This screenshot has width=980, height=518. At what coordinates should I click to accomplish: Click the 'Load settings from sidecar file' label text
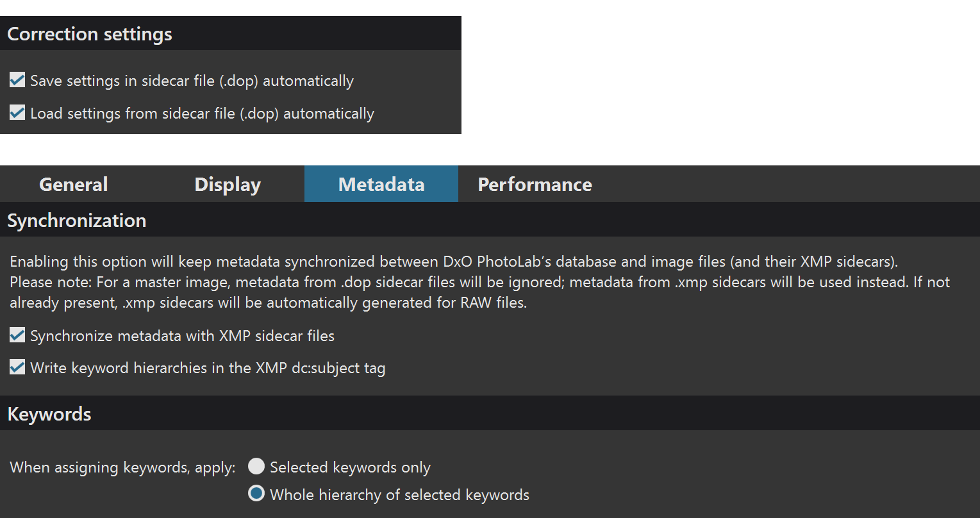click(202, 114)
